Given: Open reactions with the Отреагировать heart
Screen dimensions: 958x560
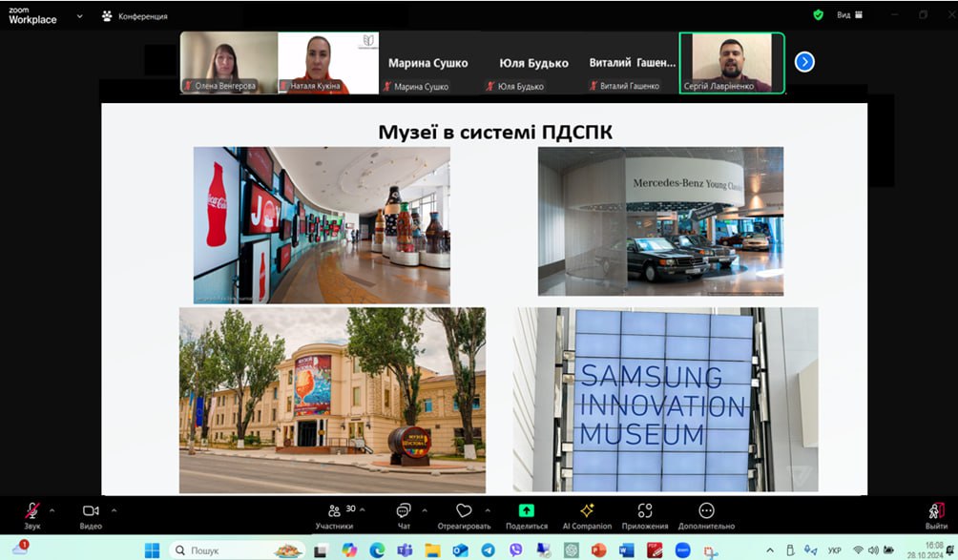Looking at the screenshot, I should (464, 515).
